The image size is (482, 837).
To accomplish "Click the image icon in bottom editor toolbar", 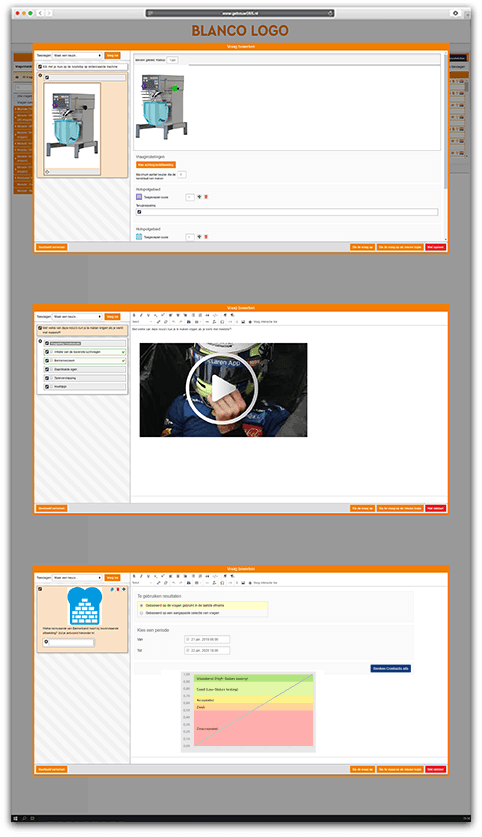I will [x=243, y=583].
